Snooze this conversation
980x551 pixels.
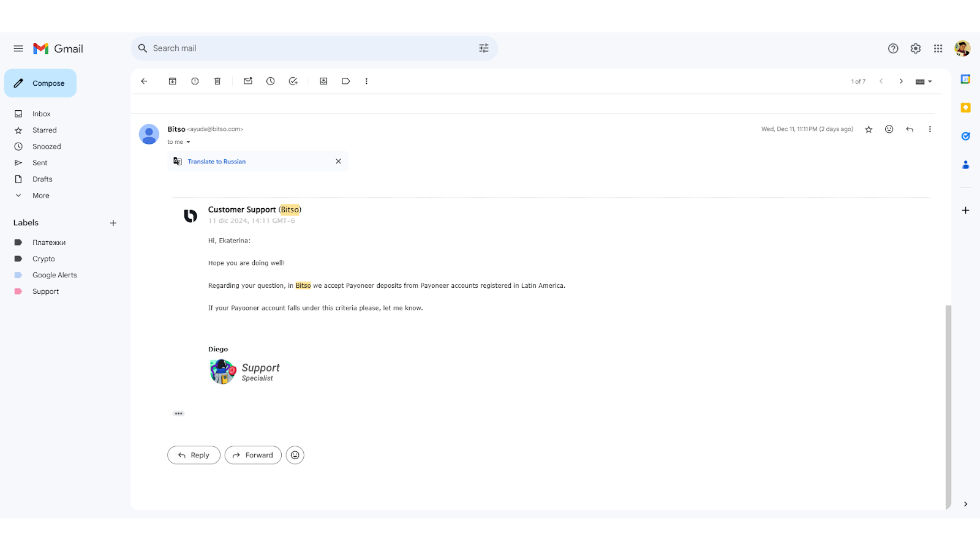pyautogui.click(x=271, y=81)
